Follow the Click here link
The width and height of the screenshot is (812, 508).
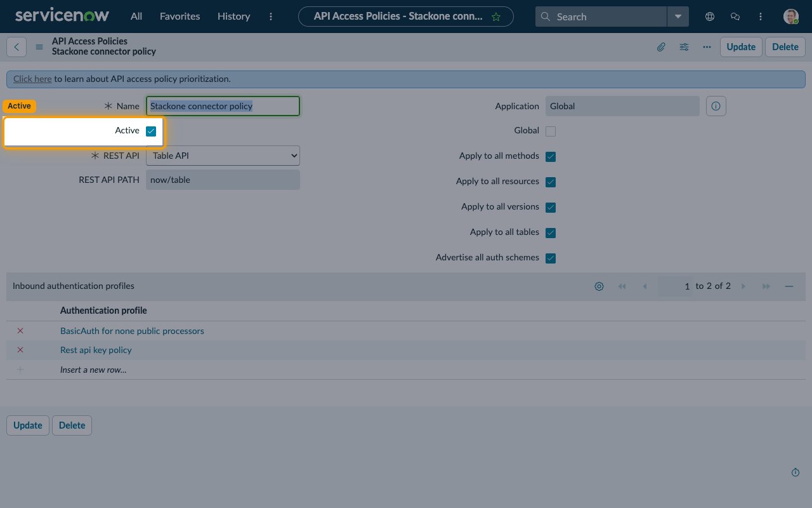coord(32,79)
